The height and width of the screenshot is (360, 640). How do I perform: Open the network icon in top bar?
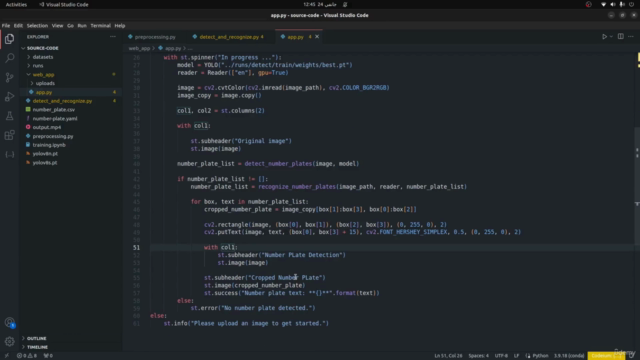point(603,4)
